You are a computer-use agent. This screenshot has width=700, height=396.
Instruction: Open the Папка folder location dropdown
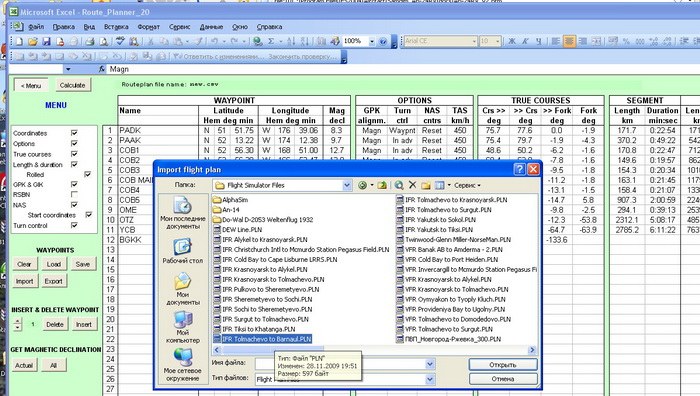tap(347, 185)
